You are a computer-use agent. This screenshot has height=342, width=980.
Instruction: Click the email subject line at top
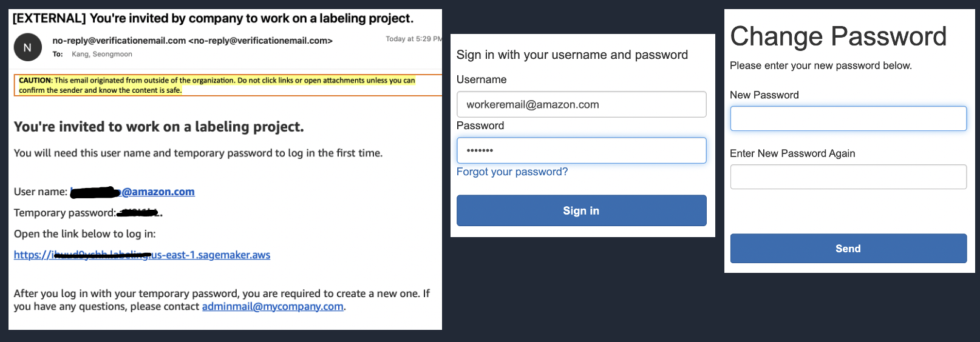213,18
